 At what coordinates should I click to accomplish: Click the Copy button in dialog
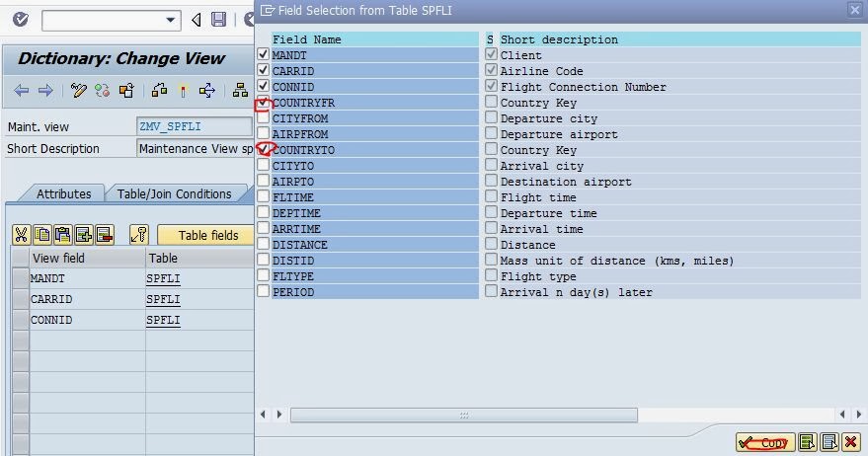click(765, 443)
